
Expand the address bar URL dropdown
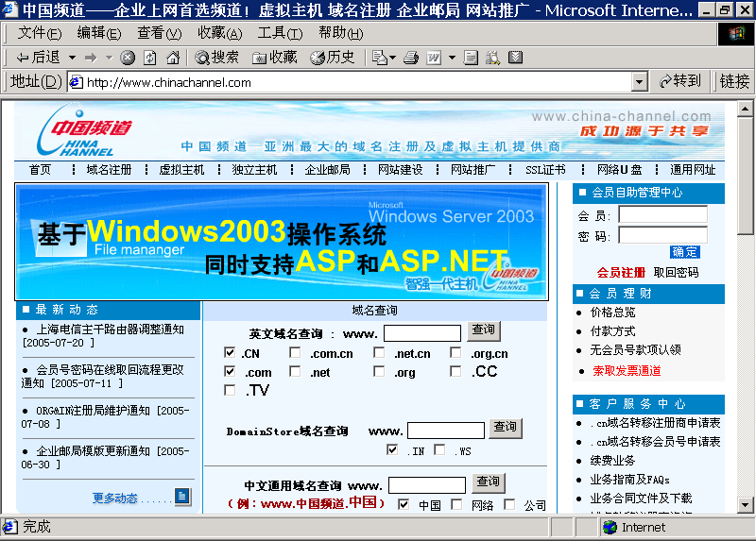point(640,82)
